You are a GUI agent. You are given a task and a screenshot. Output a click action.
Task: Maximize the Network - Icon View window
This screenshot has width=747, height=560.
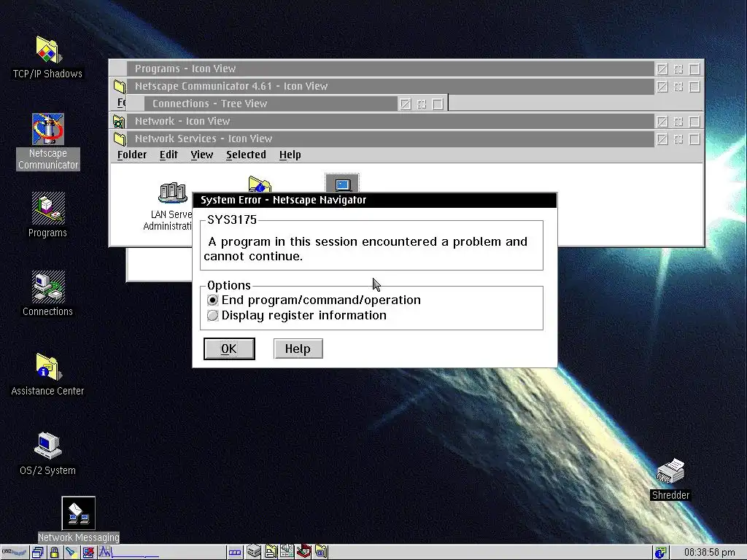tap(694, 122)
